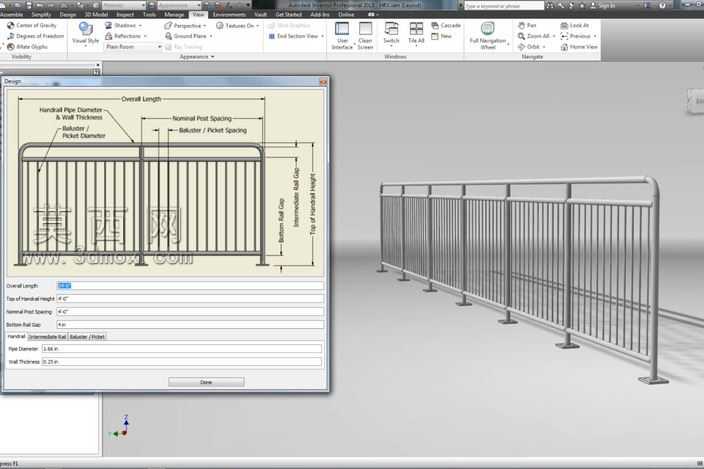Image resolution: width=704 pixels, height=469 pixels.
Task: Return to the Previous view
Action: 576,36
